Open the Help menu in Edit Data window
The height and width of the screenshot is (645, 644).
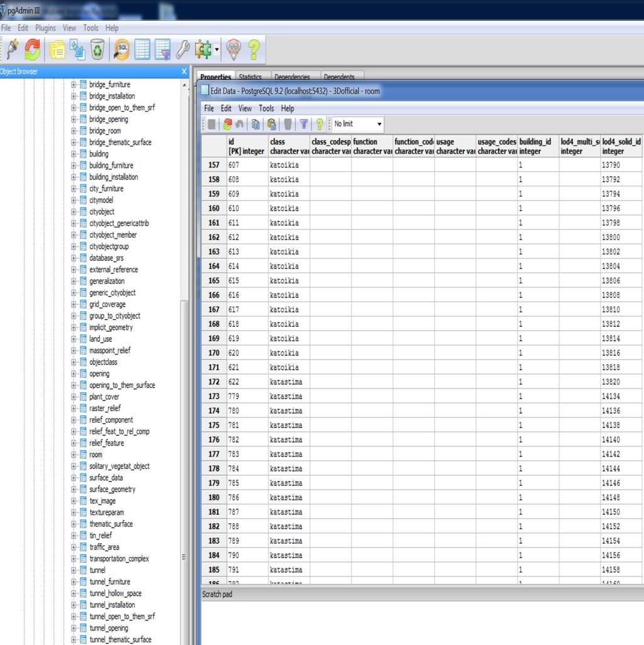tap(287, 109)
